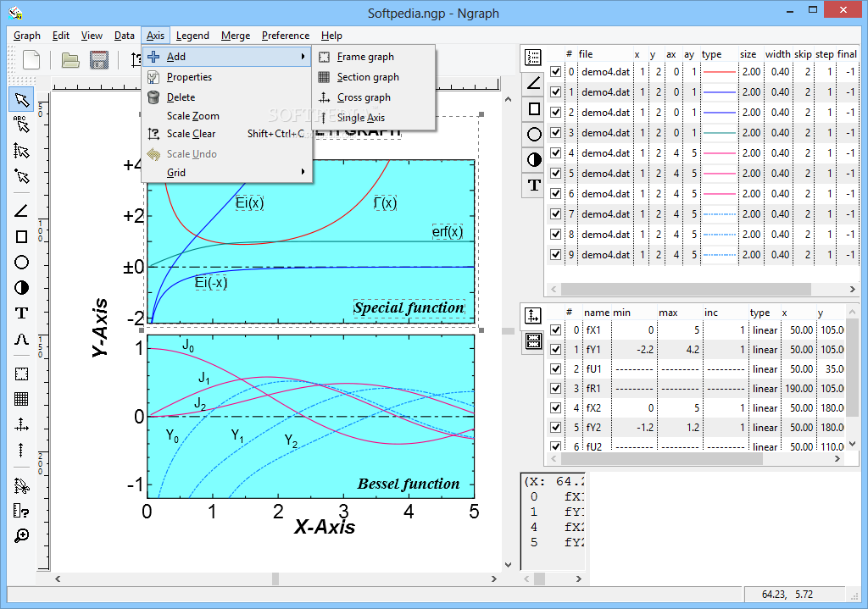Select Delete in Axis menu
This screenshot has height=609, width=868.
pos(227,97)
